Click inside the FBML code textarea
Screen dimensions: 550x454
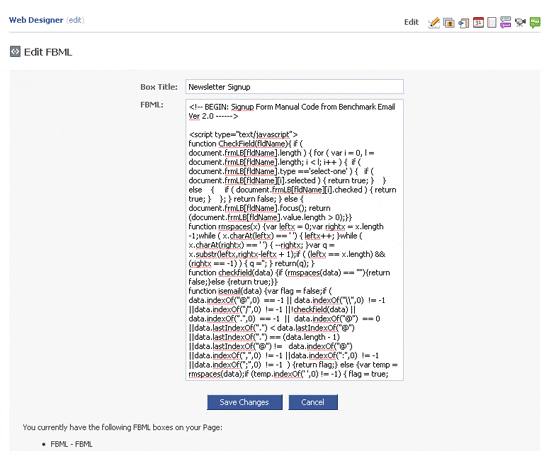click(x=294, y=240)
